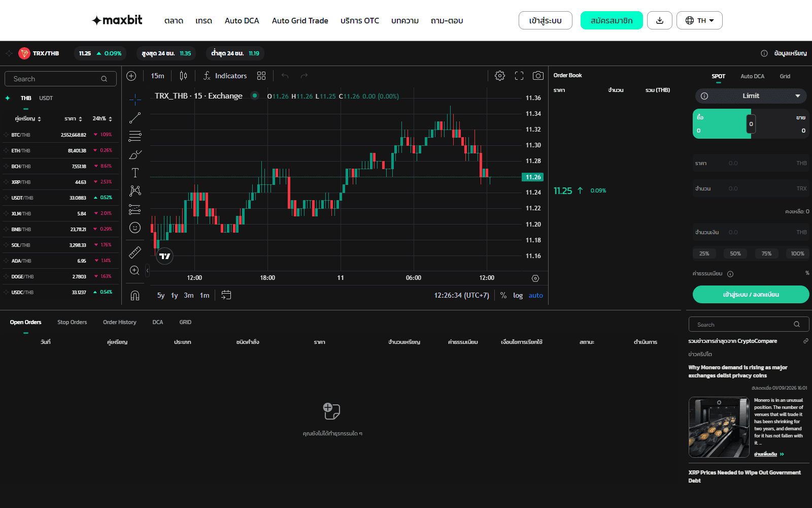Viewport: 812px width, 508px height.
Task: Open the brush drawing tool
Action: [x=135, y=154]
